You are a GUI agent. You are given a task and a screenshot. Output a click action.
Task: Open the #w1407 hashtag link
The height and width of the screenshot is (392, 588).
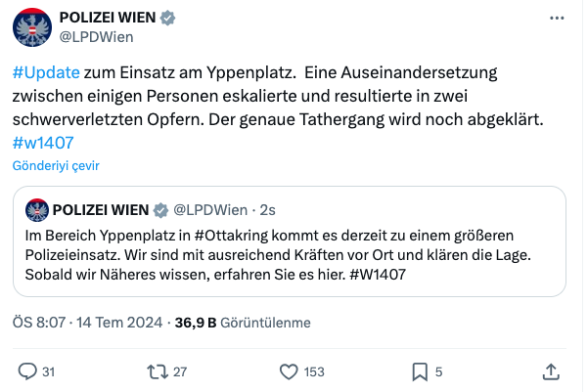(x=43, y=143)
